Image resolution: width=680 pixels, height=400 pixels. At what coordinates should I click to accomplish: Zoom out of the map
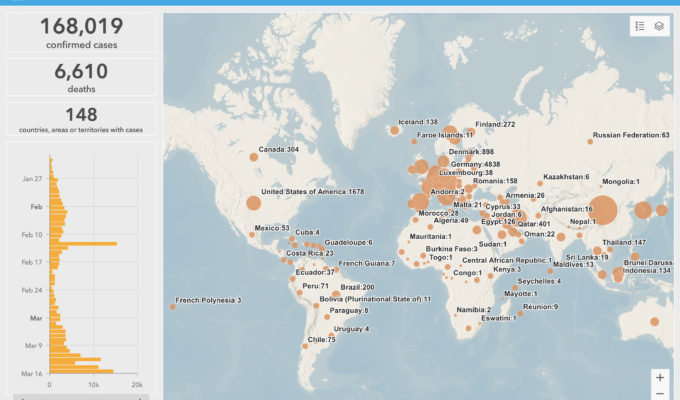[x=659, y=394]
